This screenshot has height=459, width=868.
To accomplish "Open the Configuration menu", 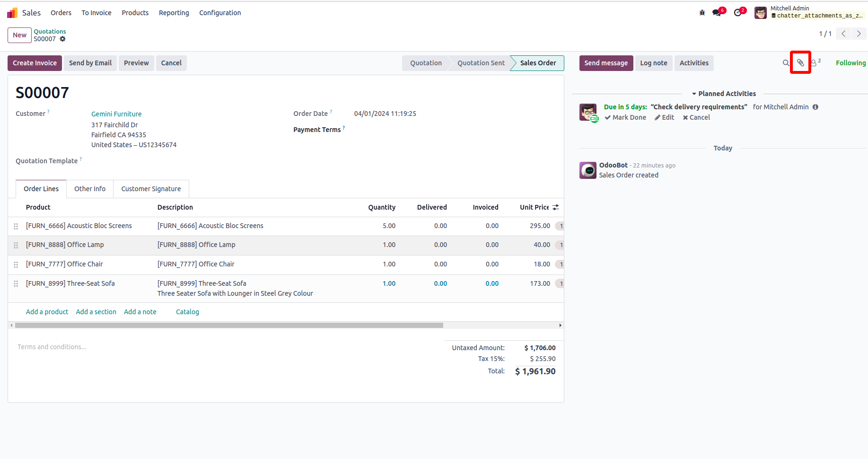I will pyautogui.click(x=220, y=13).
